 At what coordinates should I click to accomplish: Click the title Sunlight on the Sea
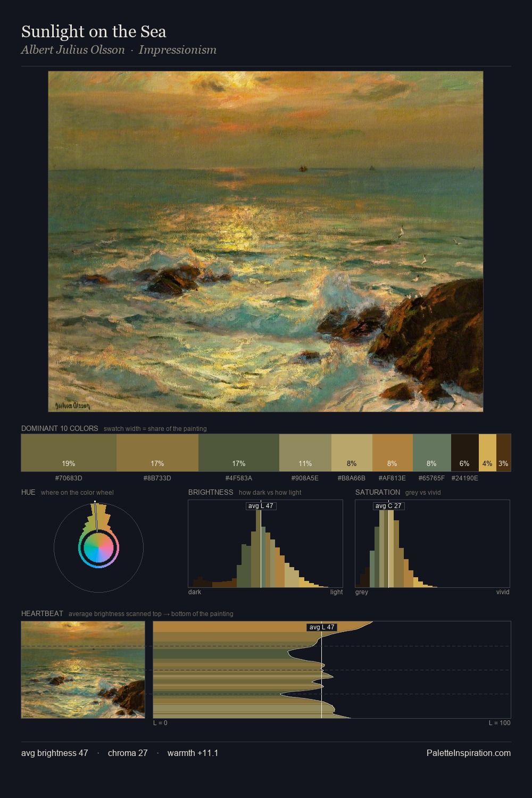(x=94, y=32)
